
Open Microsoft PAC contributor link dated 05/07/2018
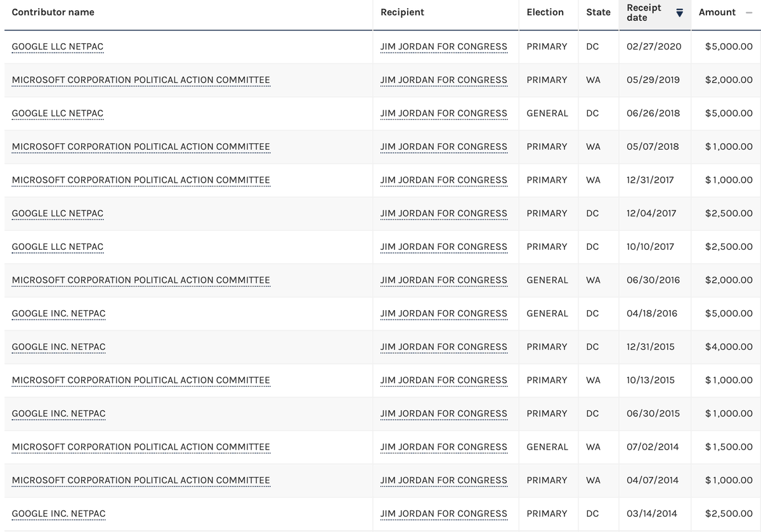coord(141,146)
